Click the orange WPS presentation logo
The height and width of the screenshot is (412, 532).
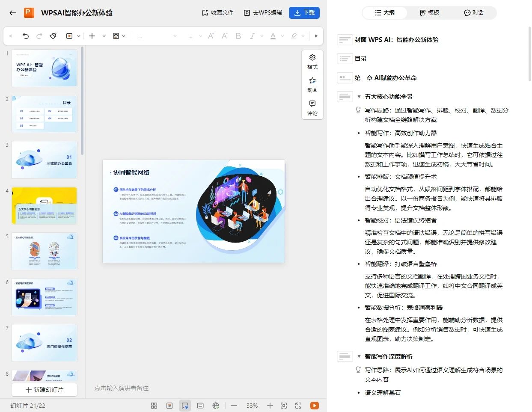point(29,13)
